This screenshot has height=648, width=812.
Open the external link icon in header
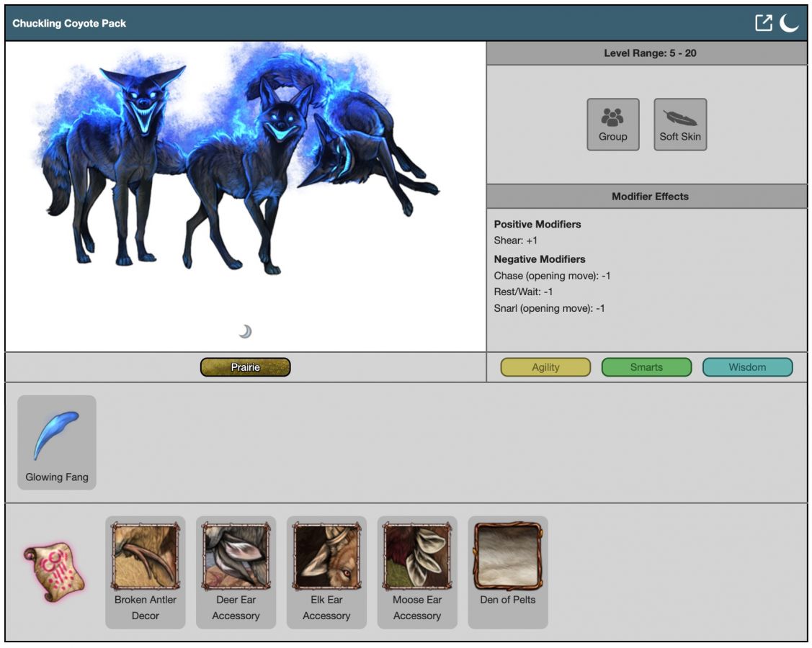coord(763,23)
